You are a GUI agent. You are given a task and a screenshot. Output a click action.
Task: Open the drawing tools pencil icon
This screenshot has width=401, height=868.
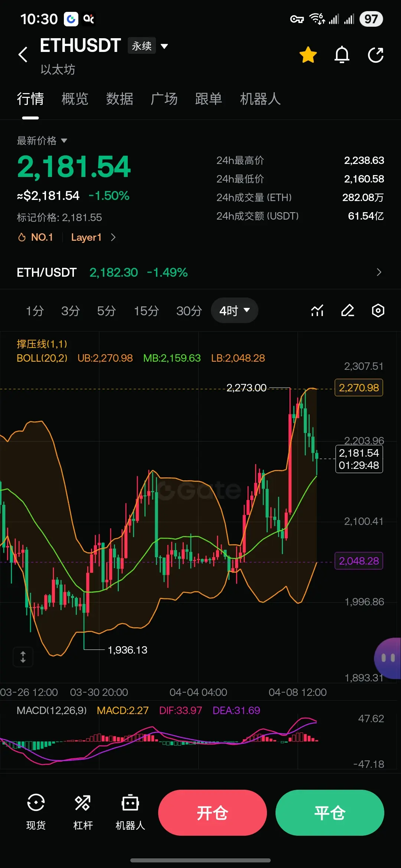click(348, 310)
